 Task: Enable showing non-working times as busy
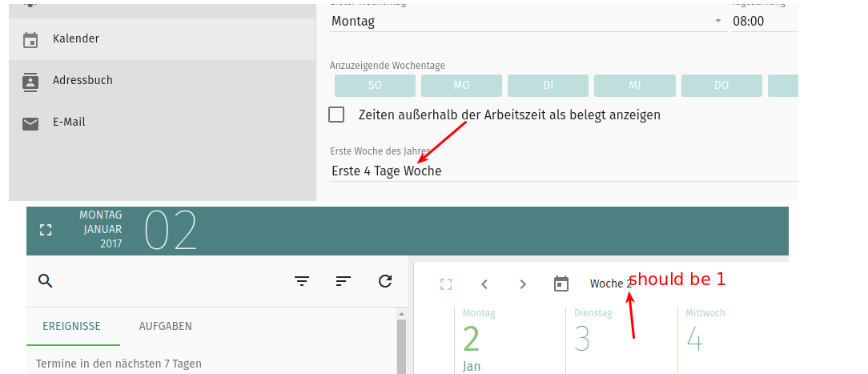tap(337, 115)
